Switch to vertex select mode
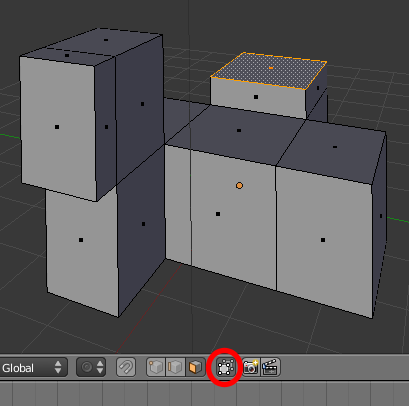The width and height of the screenshot is (409, 406). point(156,367)
